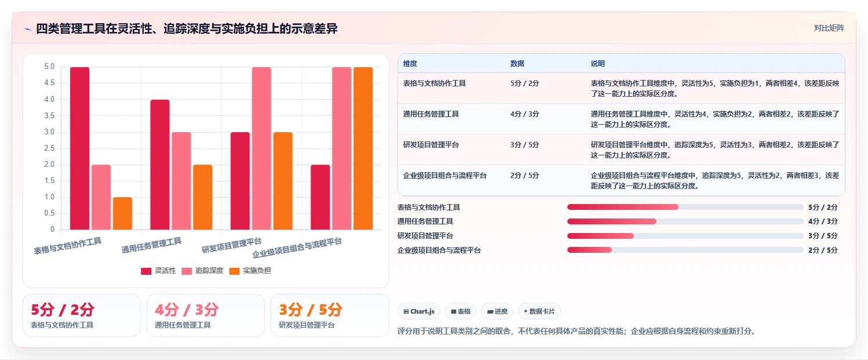Click the progress bar for 研发项目管理平台

click(x=685, y=236)
